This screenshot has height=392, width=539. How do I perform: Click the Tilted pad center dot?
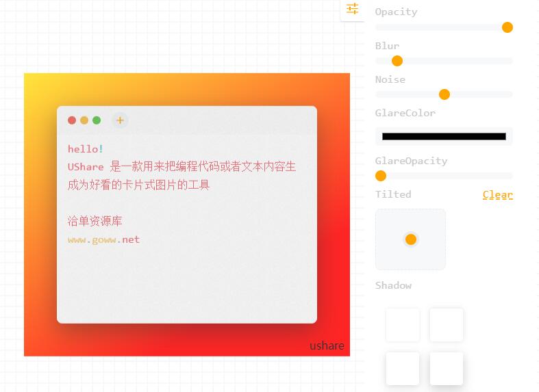tap(411, 239)
